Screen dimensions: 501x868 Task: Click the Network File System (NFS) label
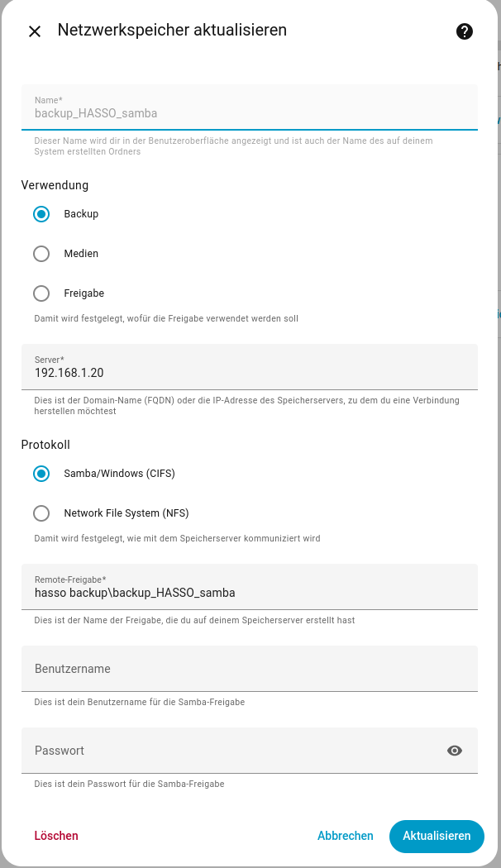[126, 513]
